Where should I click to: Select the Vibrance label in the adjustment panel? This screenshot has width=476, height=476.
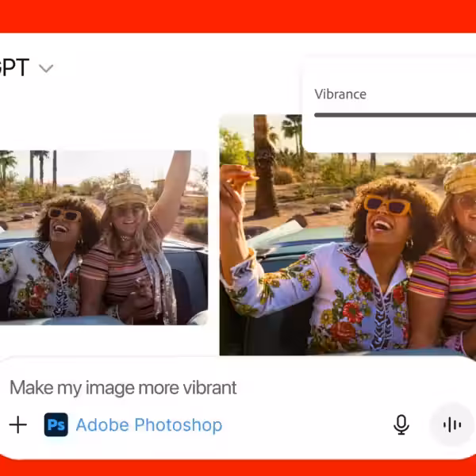[340, 94]
